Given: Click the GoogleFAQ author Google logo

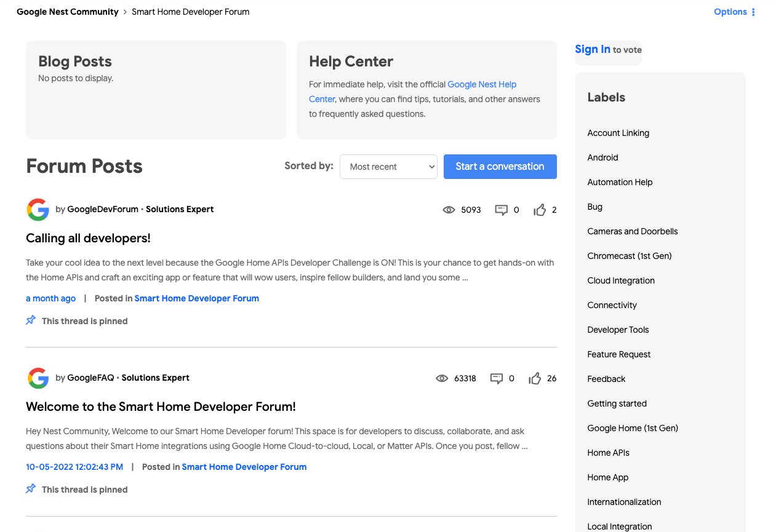Looking at the screenshot, I should [38, 378].
